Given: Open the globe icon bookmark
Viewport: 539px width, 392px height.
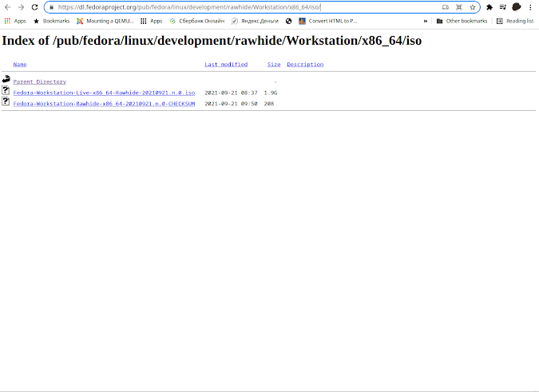Looking at the screenshot, I should (x=289, y=21).
